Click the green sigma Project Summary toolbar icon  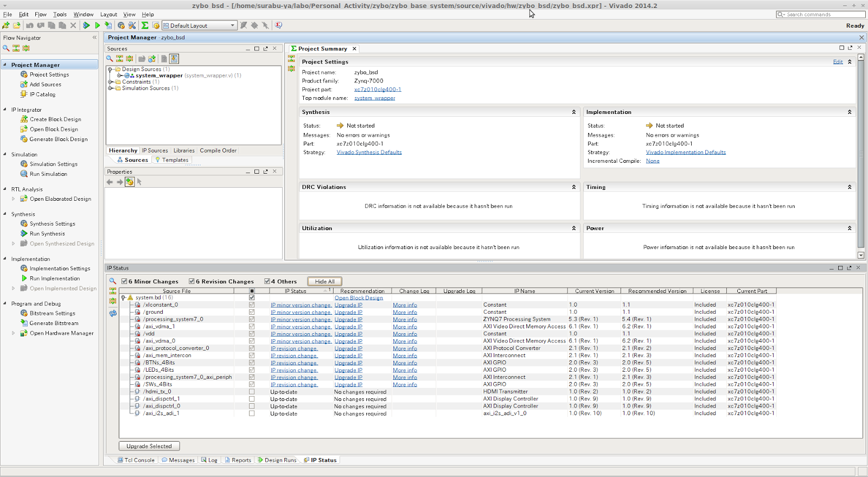tap(145, 26)
